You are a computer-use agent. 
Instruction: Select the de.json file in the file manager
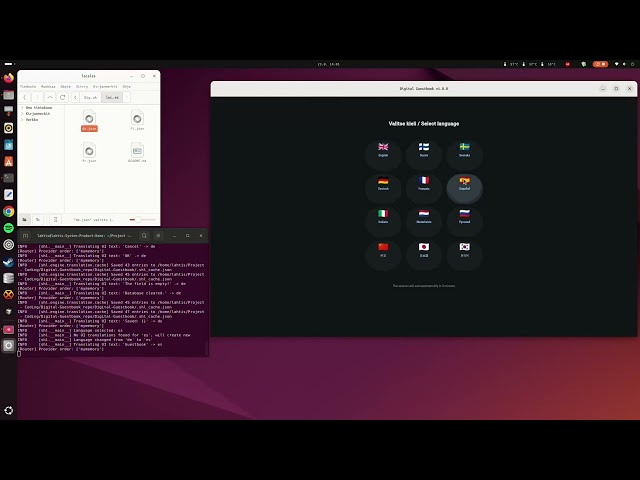click(x=89, y=120)
